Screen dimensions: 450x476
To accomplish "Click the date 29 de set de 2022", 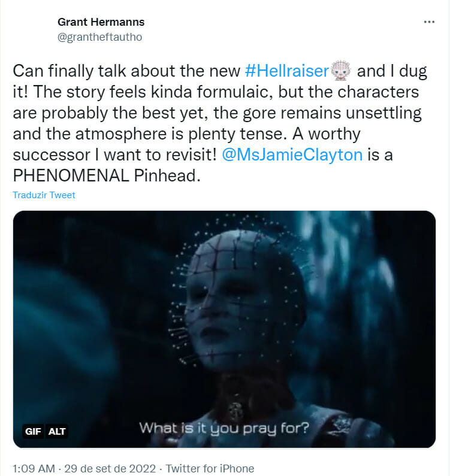I will [116, 468].
